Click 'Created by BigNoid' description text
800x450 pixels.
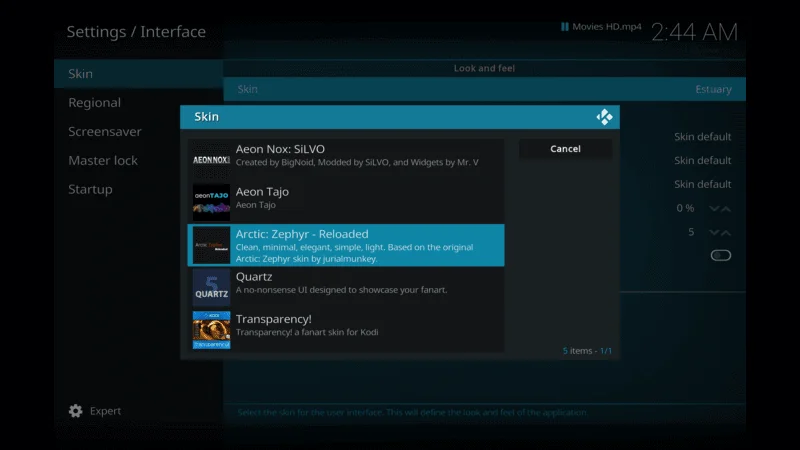point(357,162)
